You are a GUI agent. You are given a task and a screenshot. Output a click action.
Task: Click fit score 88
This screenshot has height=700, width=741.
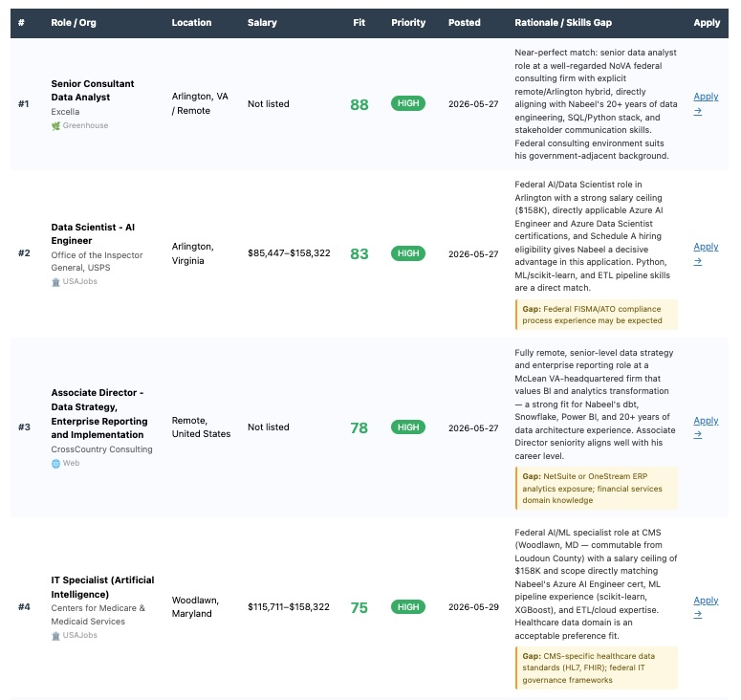tap(360, 104)
